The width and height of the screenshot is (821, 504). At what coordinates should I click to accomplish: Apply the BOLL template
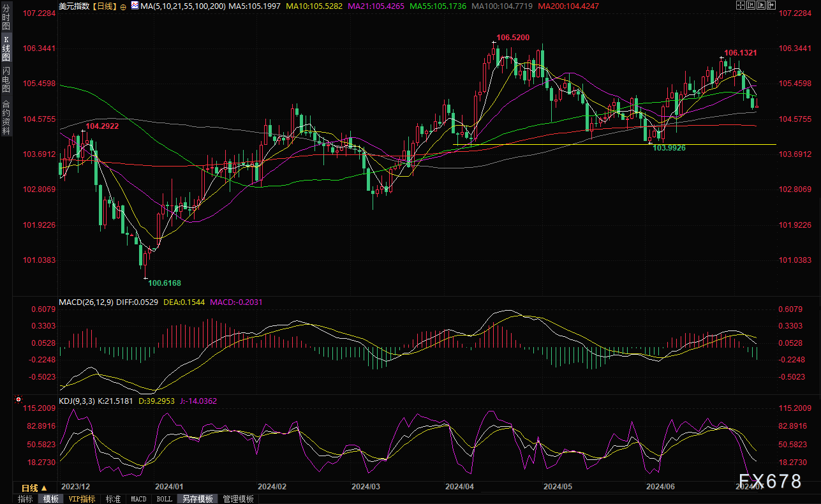164,499
